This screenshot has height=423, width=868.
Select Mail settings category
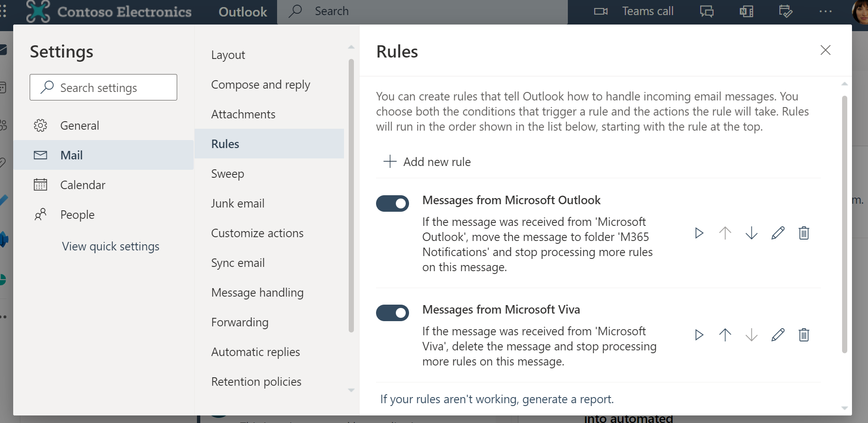[104, 155]
